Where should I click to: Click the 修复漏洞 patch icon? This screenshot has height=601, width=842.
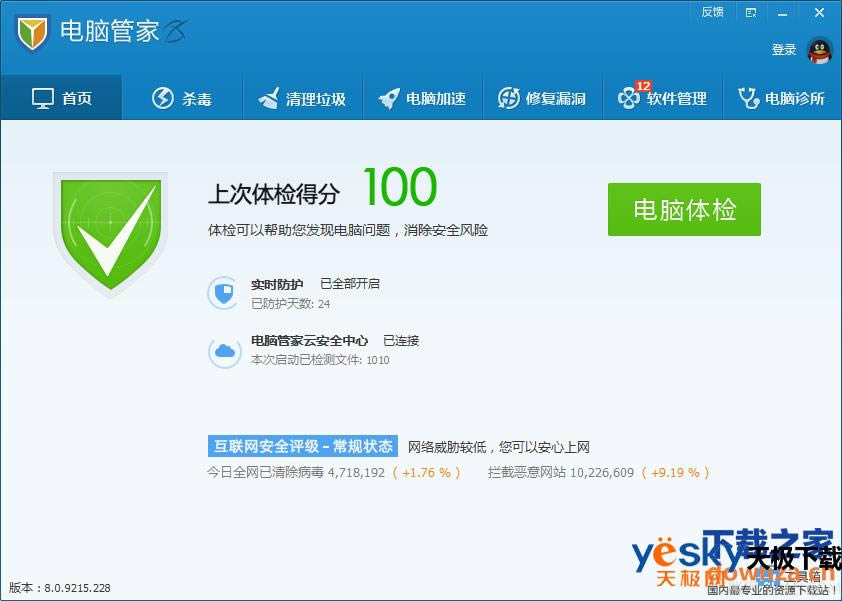(x=508, y=95)
